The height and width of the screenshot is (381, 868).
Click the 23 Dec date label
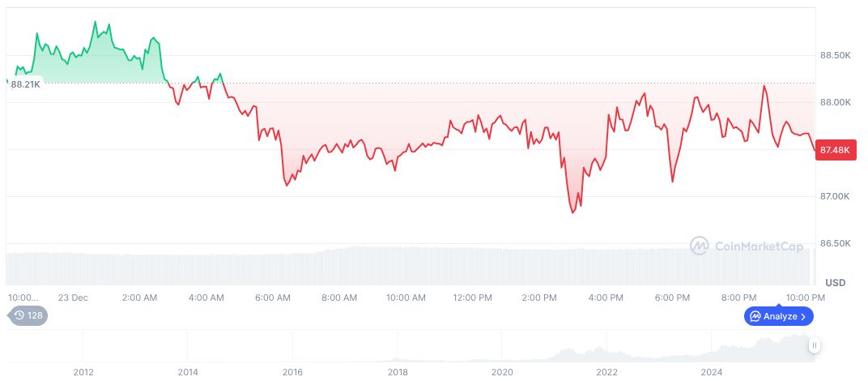pos(74,298)
